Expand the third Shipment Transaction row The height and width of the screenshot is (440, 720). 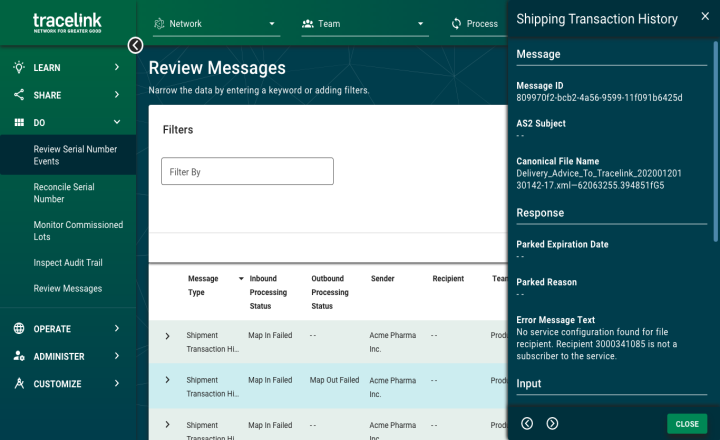tap(167, 424)
